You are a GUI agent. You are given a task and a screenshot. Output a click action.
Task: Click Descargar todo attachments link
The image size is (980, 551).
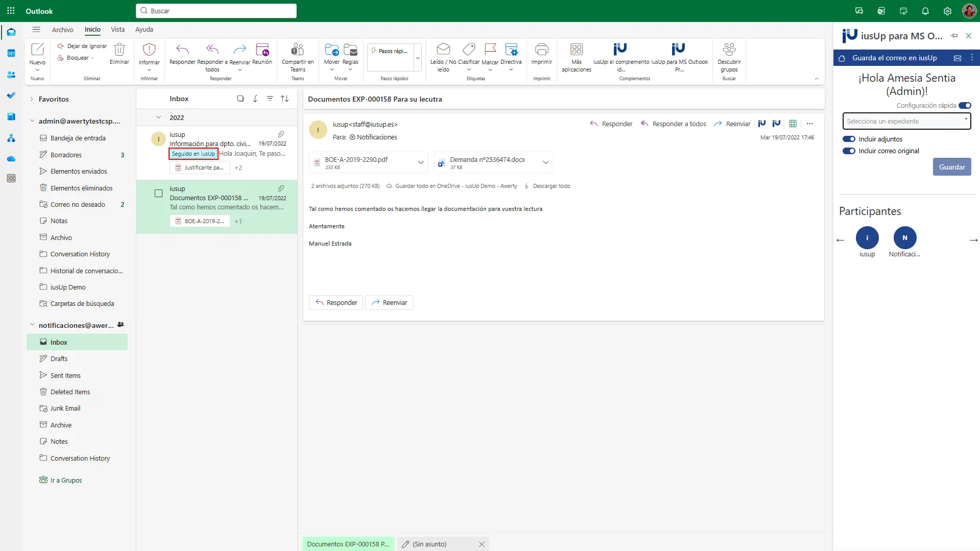tap(551, 186)
